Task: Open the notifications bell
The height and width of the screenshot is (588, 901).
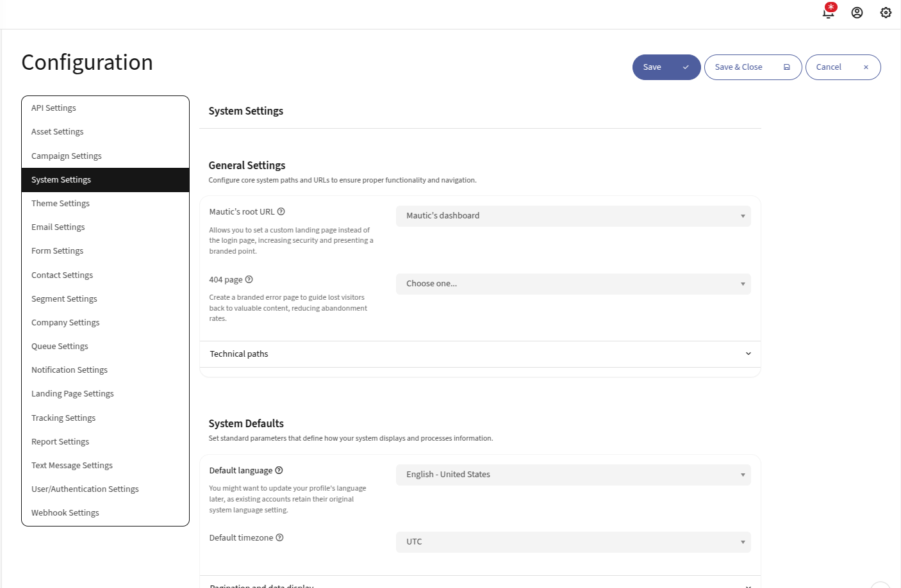Action: (828, 12)
